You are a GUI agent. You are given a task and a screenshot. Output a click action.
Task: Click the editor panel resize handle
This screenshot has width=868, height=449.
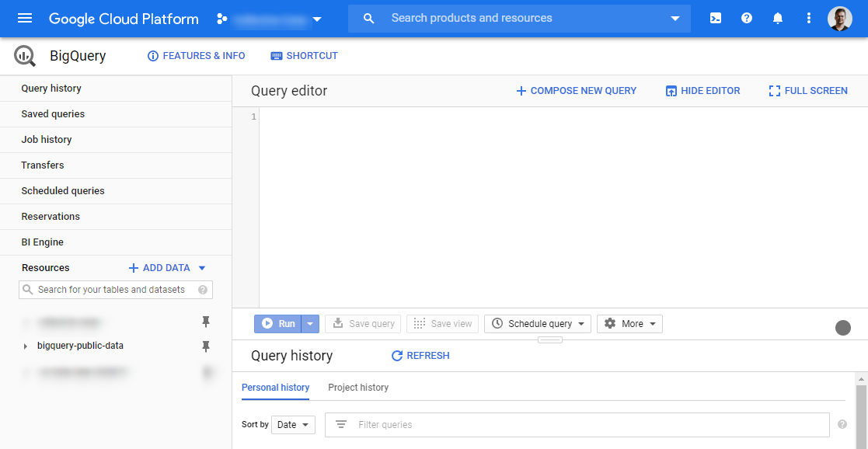(x=550, y=339)
